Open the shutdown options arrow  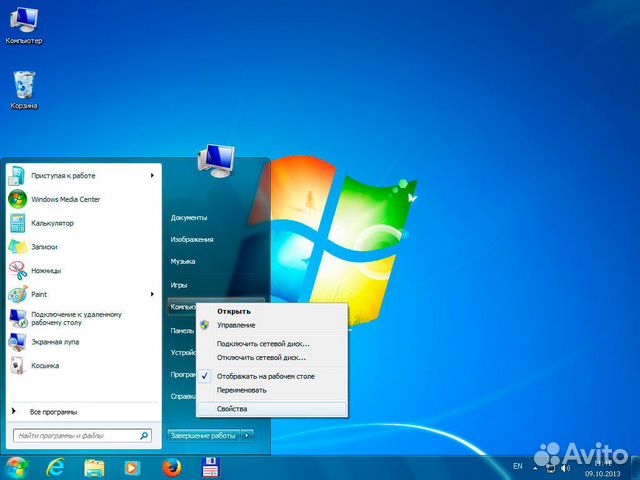[247, 436]
